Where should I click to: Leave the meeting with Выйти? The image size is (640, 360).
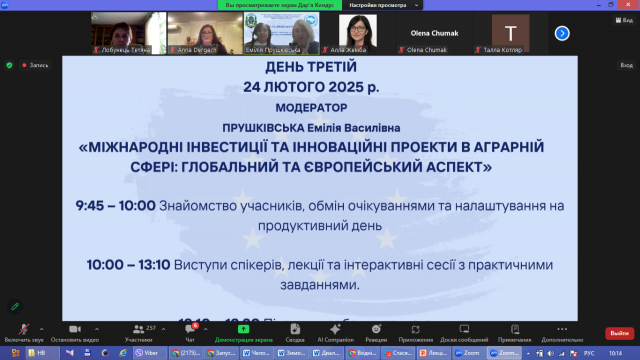point(619,333)
